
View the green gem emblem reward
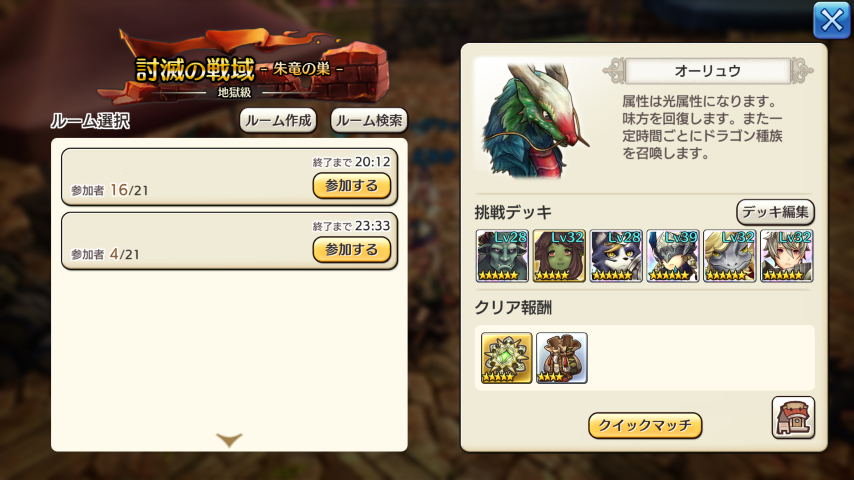(x=507, y=358)
